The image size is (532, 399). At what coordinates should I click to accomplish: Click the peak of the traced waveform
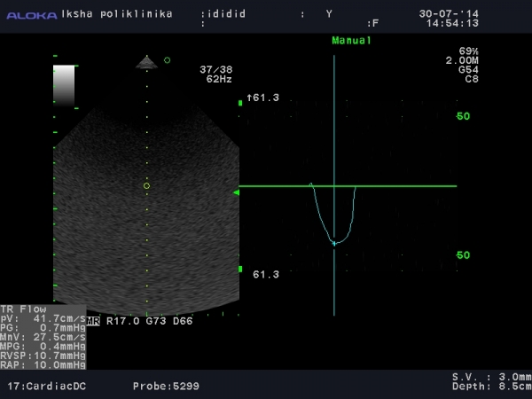click(x=333, y=242)
